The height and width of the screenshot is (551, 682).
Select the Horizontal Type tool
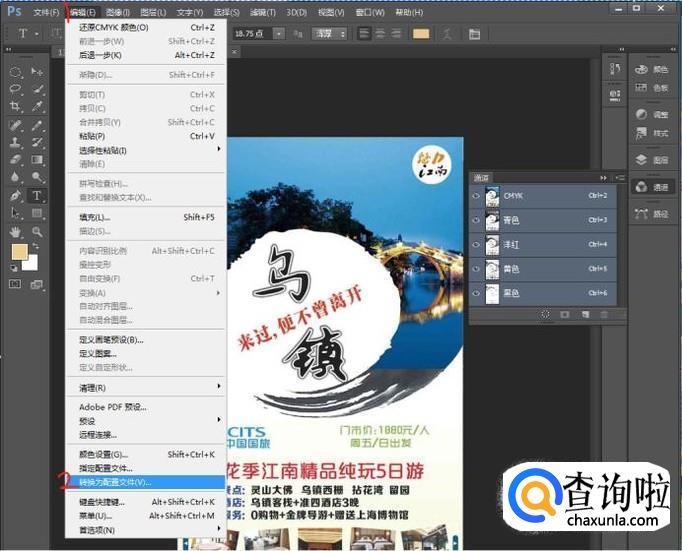pyautogui.click(x=37, y=196)
